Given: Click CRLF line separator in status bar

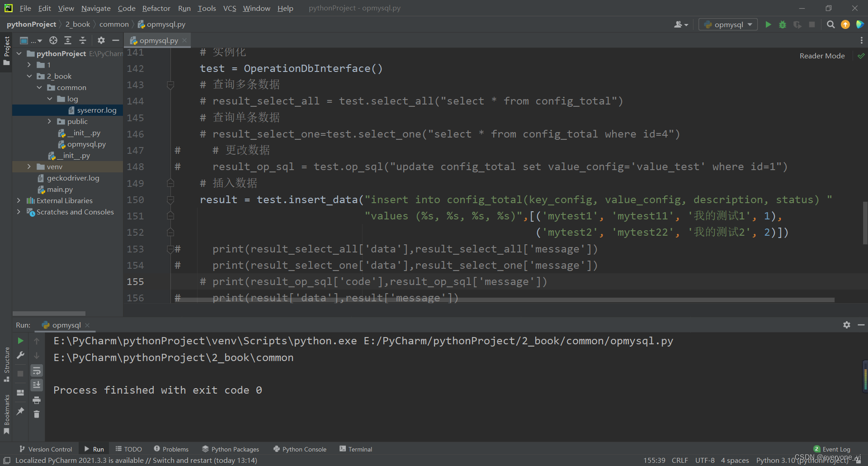Looking at the screenshot, I should pos(680,460).
